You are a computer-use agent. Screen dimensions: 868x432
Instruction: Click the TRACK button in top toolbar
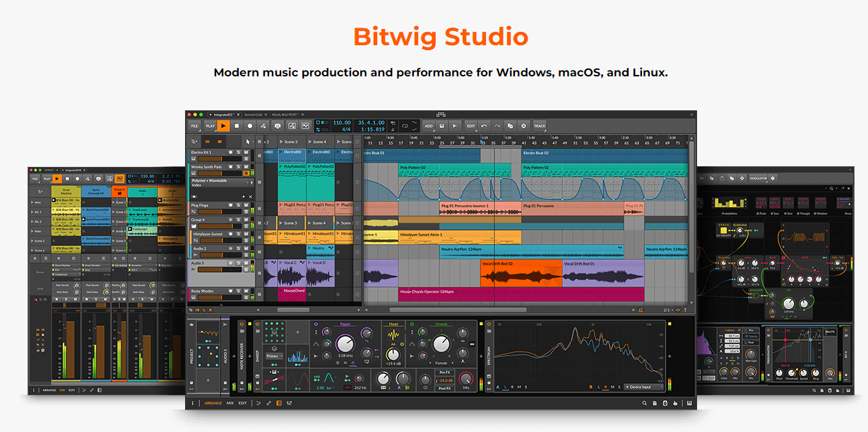point(540,126)
